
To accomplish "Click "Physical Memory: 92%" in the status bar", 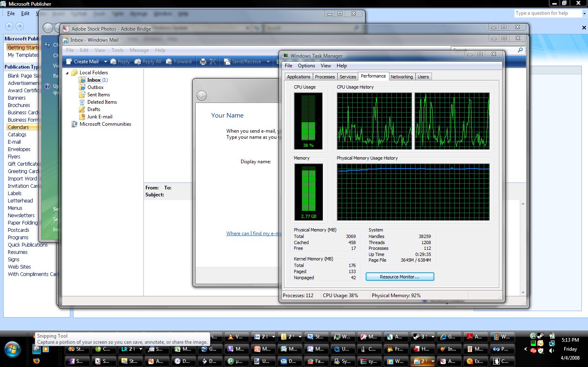I will tap(396, 296).
